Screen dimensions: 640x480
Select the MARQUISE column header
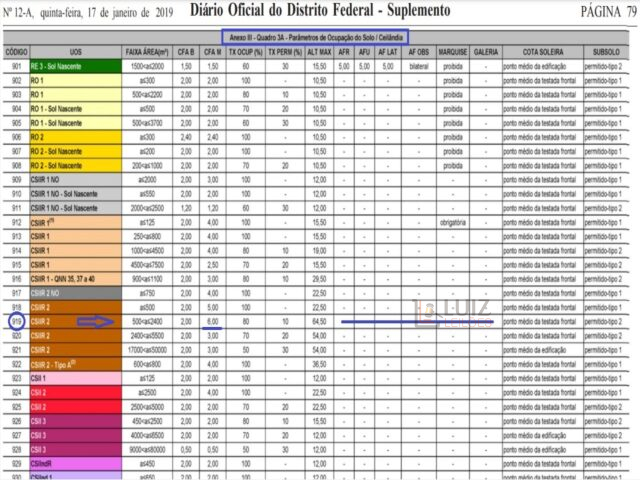pyautogui.click(x=453, y=52)
